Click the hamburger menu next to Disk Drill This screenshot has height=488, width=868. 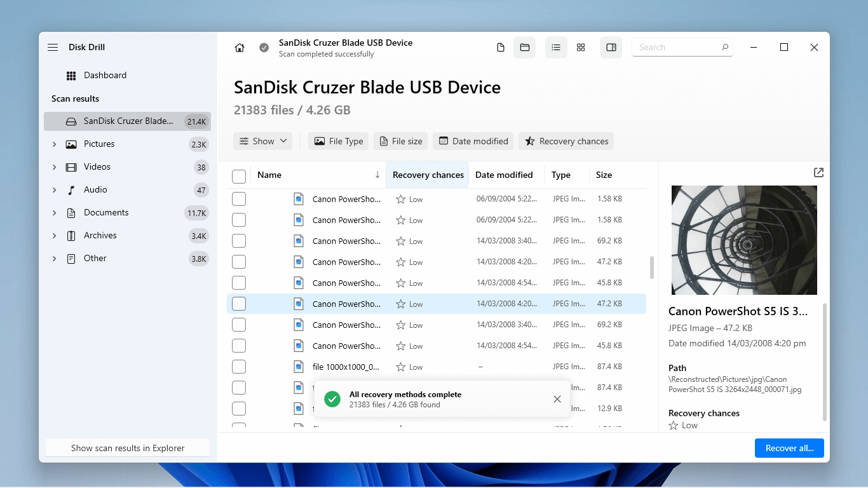53,46
